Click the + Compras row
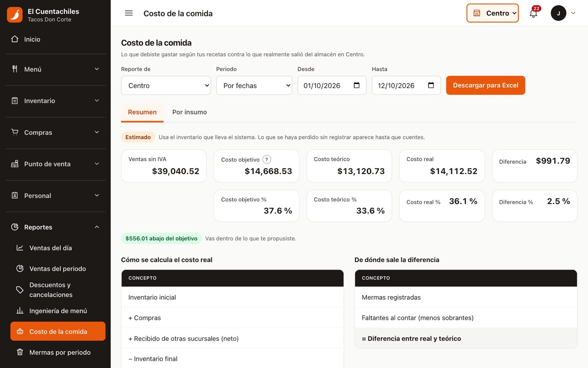Image resolution: width=588 pixels, height=368 pixels. point(232,318)
